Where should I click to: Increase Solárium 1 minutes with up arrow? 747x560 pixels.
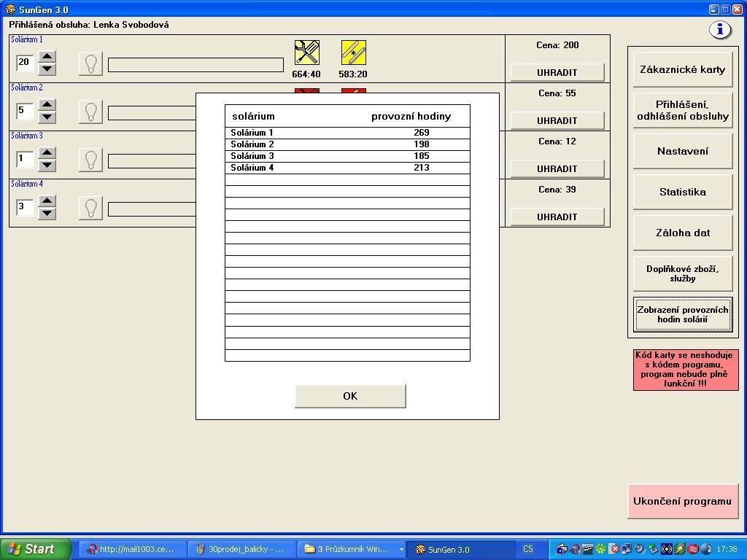point(47,57)
